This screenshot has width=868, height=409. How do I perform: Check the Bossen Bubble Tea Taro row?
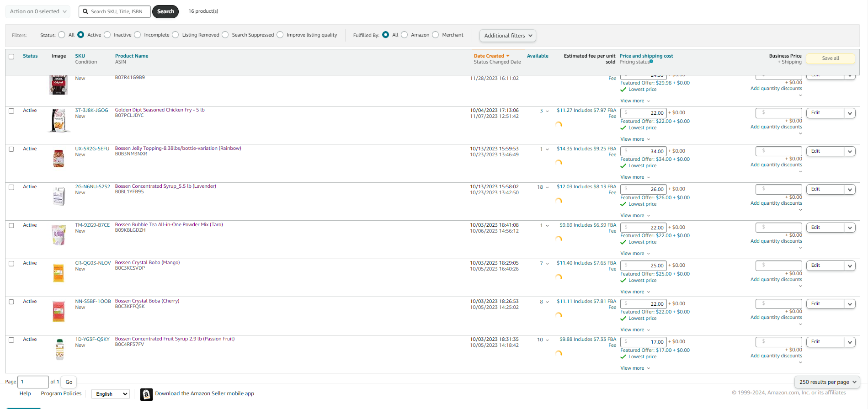(x=11, y=226)
